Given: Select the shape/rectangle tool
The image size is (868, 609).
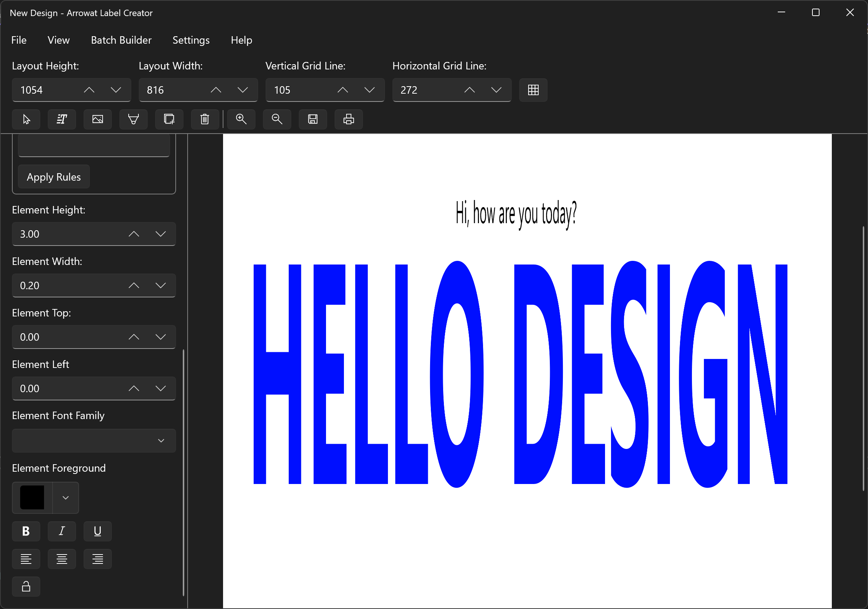Looking at the screenshot, I should tap(169, 119).
